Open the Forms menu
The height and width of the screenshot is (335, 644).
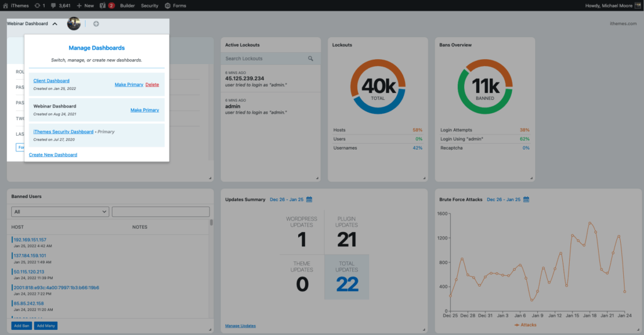(x=175, y=5)
